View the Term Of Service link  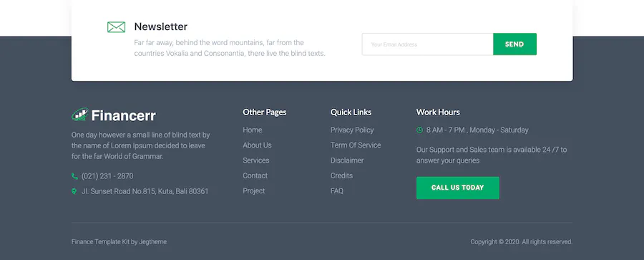point(356,145)
